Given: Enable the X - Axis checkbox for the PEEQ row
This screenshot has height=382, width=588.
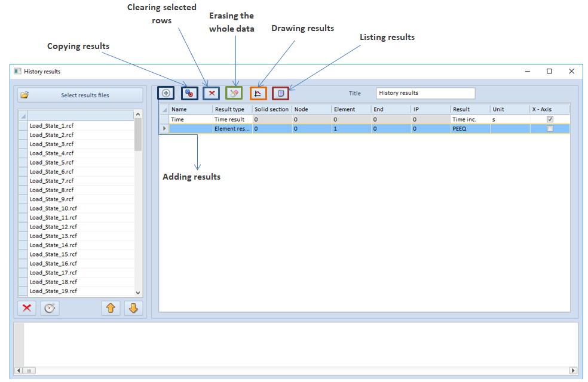Looking at the screenshot, I should click(x=550, y=128).
